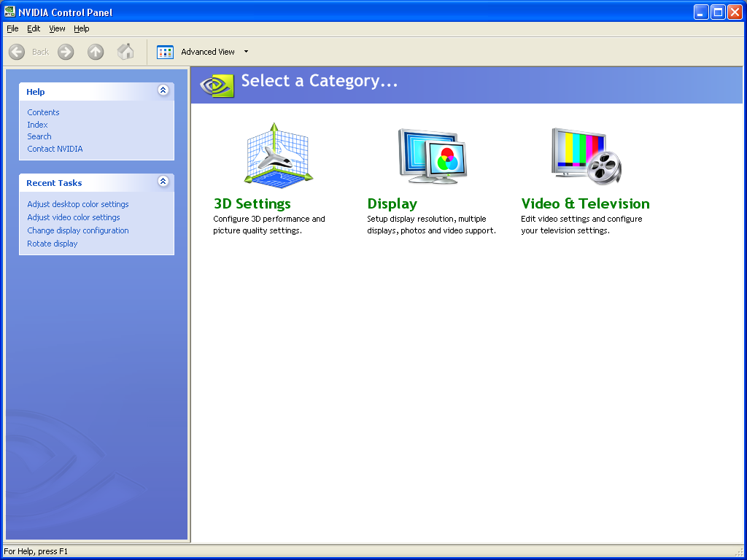The width and height of the screenshot is (747, 560).
Task: Click the Up arrow toolbar button
Action: (x=96, y=52)
